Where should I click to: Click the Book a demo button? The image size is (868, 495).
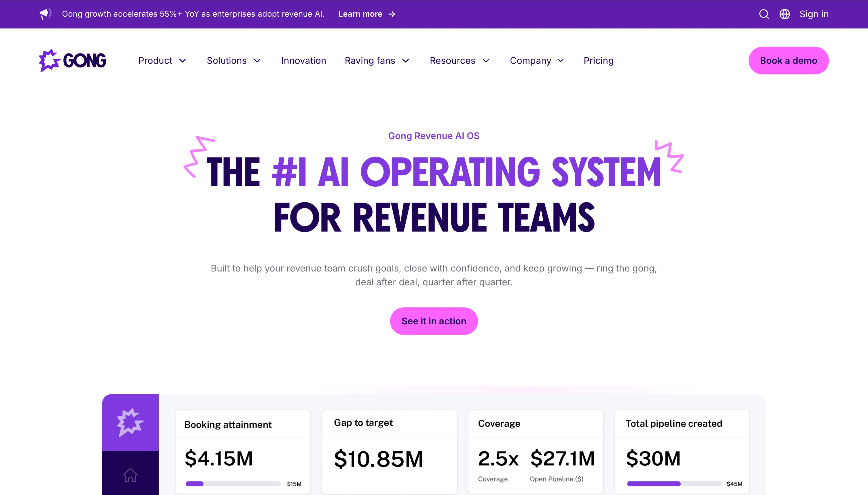coord(788,61)
